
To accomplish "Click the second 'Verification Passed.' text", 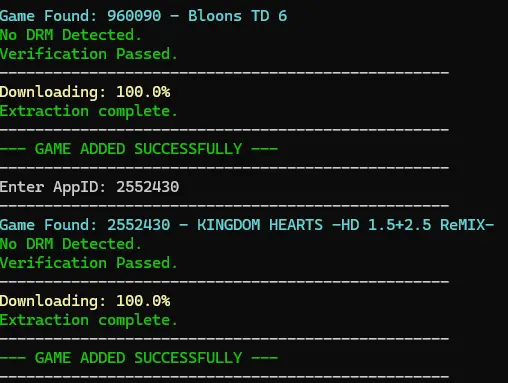I will (88, 263).
